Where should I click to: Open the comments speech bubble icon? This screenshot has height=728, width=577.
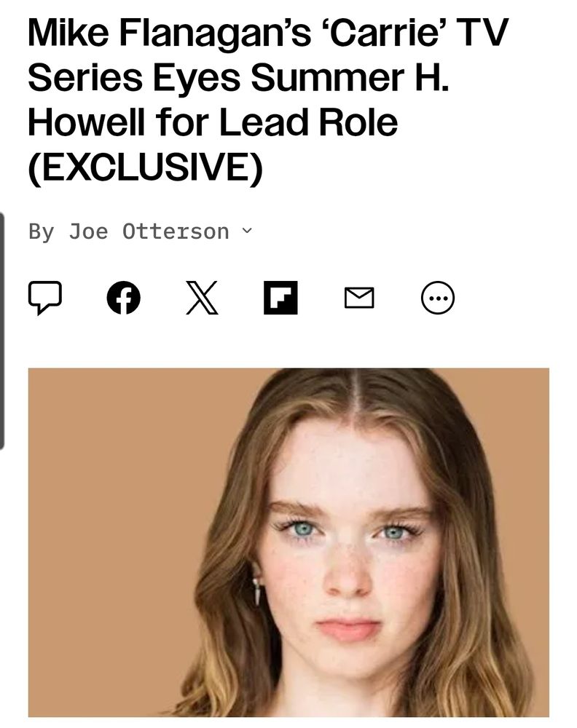pyautogui.click(x=44, y=298)
